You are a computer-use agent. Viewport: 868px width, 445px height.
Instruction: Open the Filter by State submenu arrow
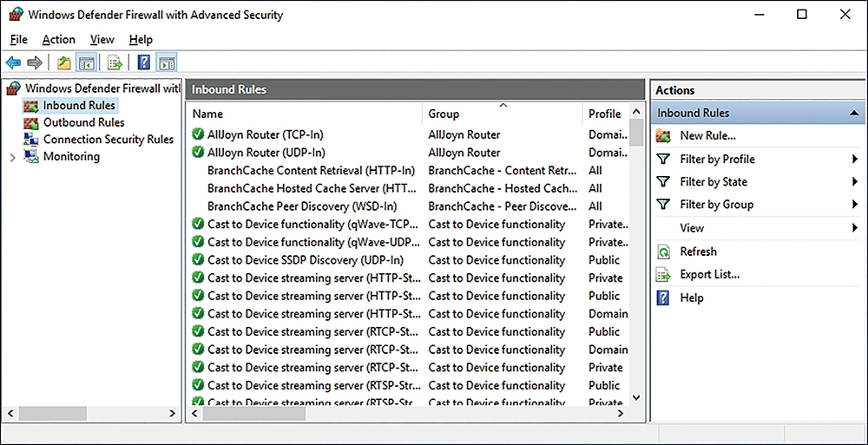[x=855, y=182]
